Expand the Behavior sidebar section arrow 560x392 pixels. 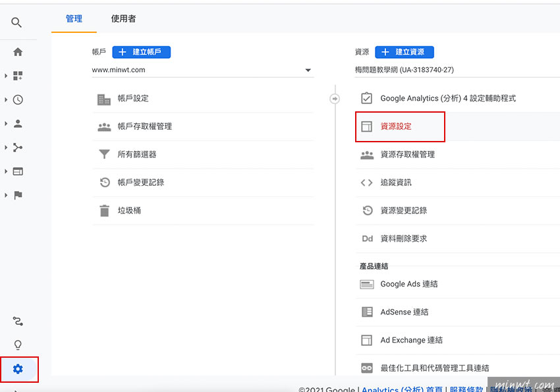[6, 171]
